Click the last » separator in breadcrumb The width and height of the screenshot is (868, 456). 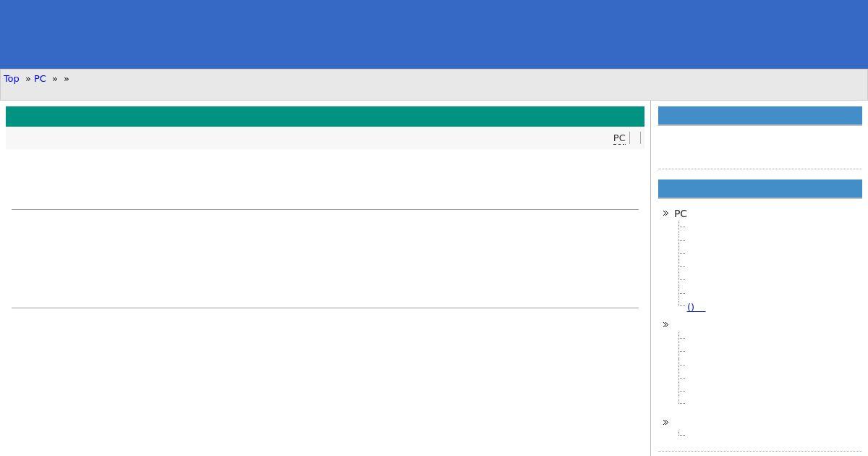[67, 79]
